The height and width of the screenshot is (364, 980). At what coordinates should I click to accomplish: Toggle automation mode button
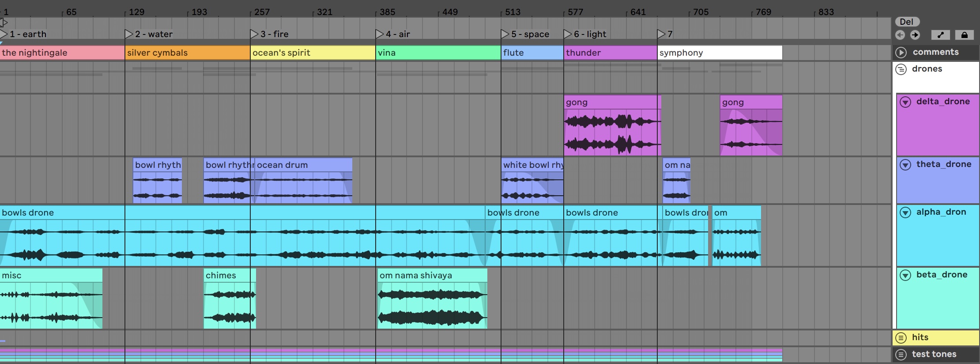click(940, 35)
